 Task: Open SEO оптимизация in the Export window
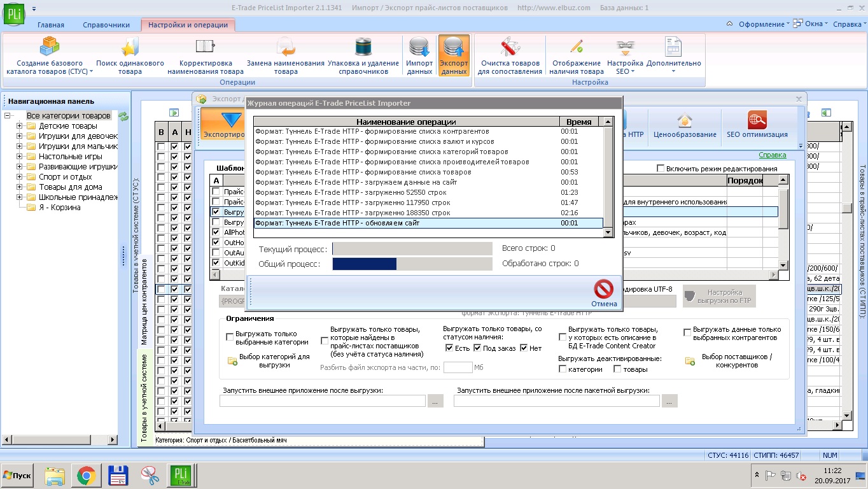coord(757,124)
